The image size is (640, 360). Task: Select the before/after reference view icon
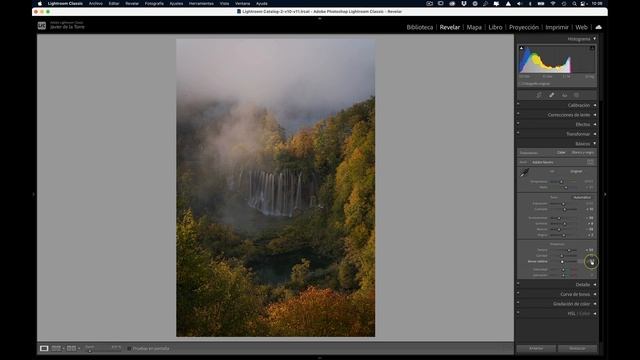56,348
